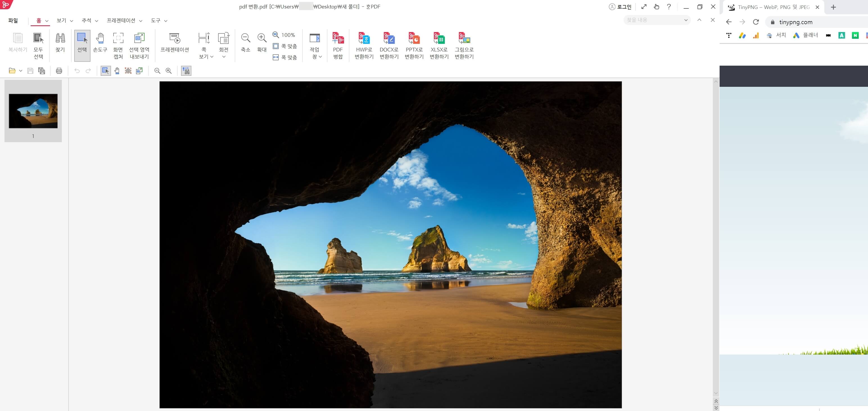Click the Login (로그인) button
Image resolution: width=868 pixels, height=411 pixels.
[x=620, y=7]
